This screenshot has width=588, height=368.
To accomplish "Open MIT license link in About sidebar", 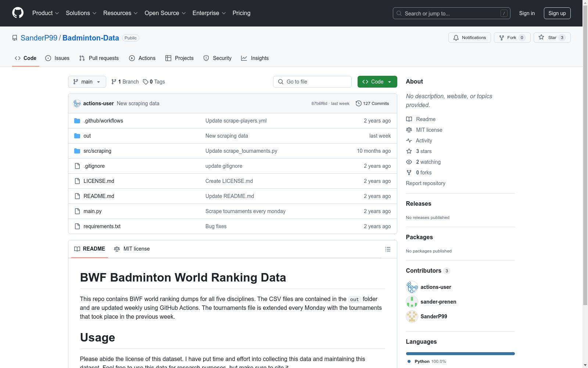I will click(424, 130).
